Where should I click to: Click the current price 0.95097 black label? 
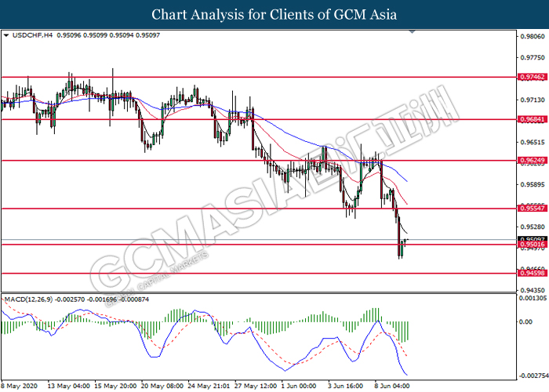tap(533, 239)
